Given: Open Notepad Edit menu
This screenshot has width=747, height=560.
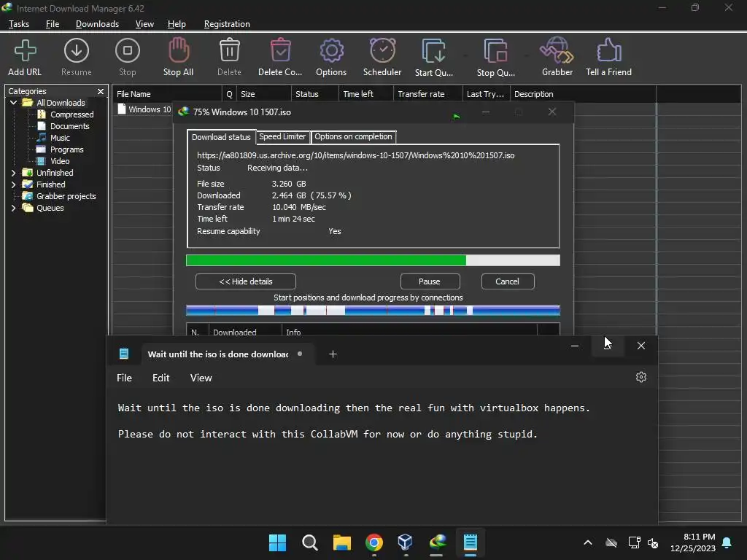Looking at the screenshot, I should tap(161, 378).
